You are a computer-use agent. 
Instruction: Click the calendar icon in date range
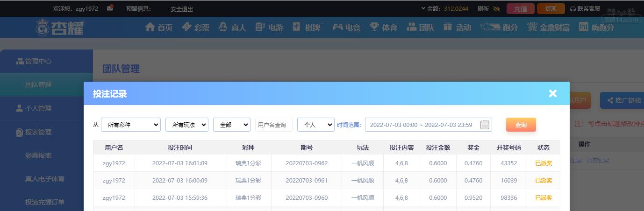tap(485, 125)
